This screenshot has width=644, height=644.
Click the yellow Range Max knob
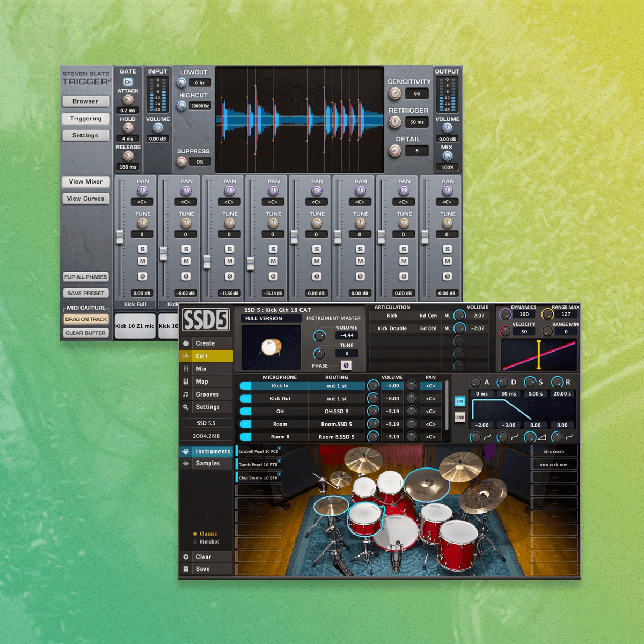(547, 314)
